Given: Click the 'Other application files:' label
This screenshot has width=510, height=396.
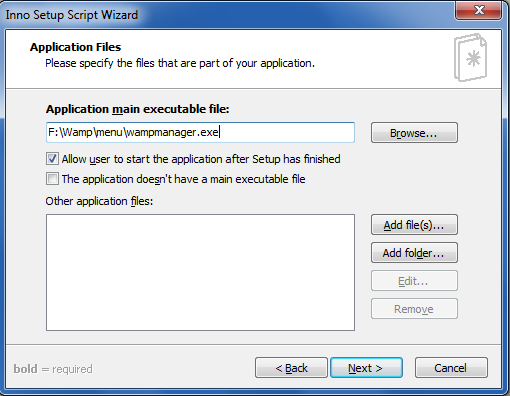Looking at the screenshot, I should [x=99, y=201].
